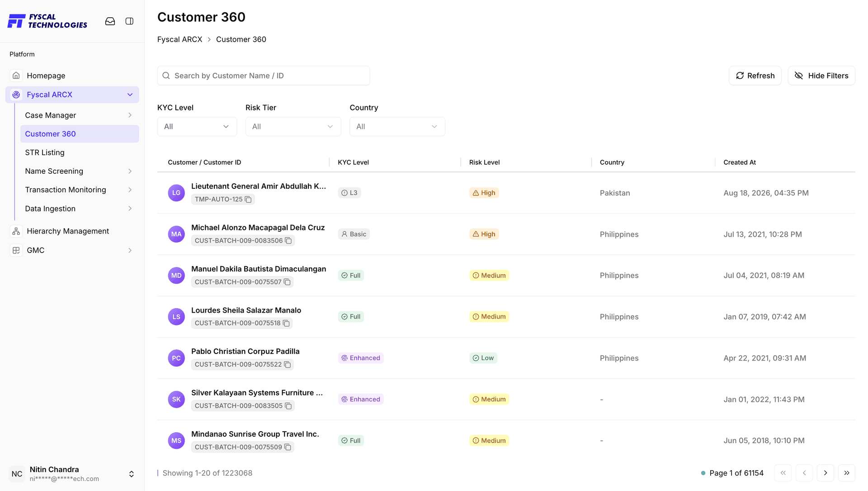
Task: Click the Low risk badge
Action: tap(483, 358)
